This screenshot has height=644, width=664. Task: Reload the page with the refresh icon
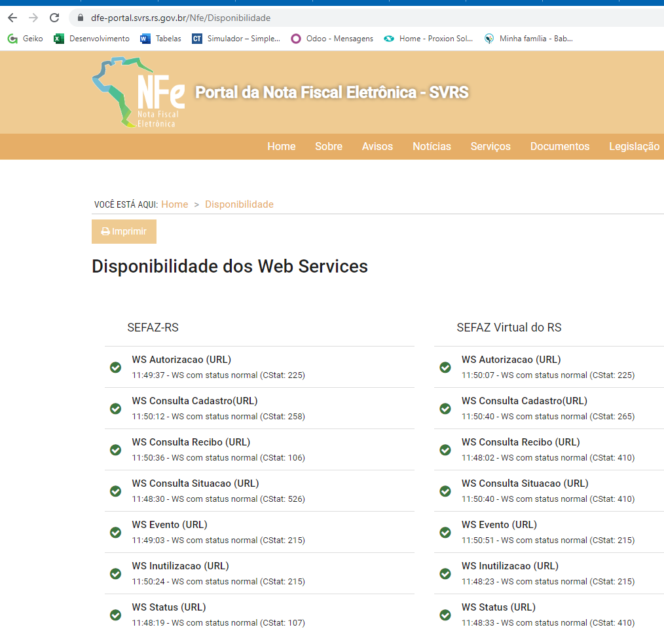pos(54,18)
